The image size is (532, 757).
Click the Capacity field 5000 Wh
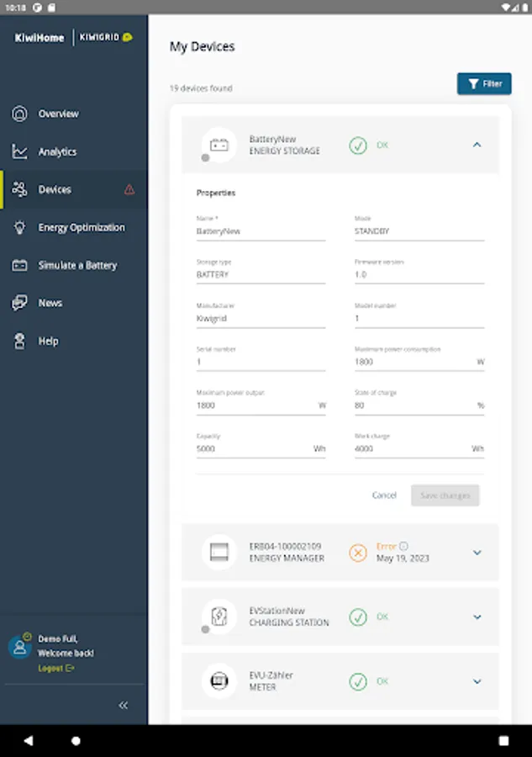[261, 445]
